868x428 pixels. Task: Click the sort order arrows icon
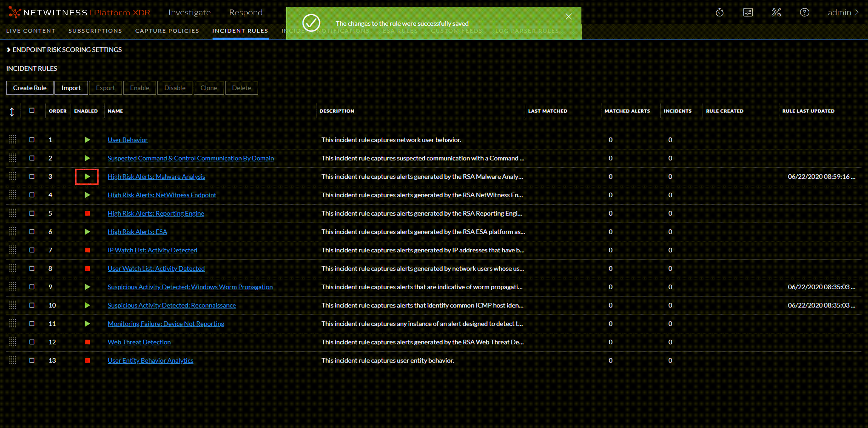pos(12,111)
